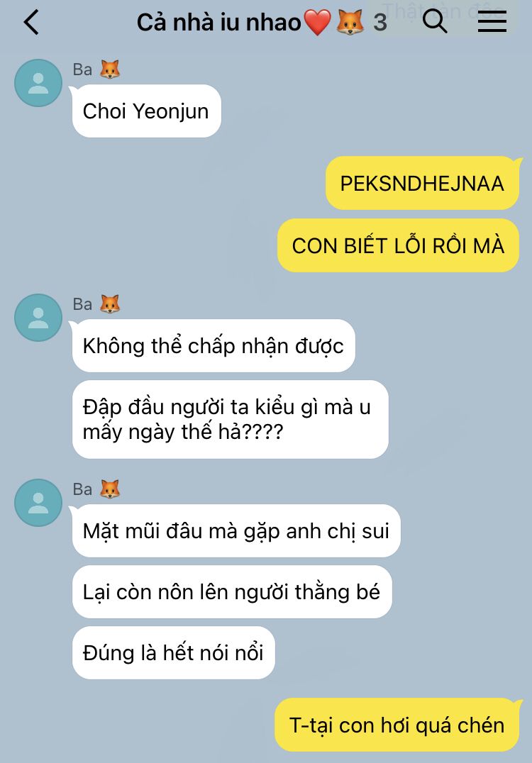Viewport: 532px width, 763px height.
Task: Click the first Ba sender name label
Action: [82, 69]
